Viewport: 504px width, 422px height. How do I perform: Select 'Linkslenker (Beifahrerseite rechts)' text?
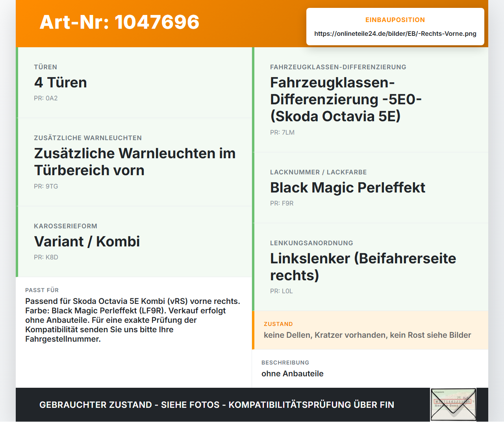tap(363, 267)
